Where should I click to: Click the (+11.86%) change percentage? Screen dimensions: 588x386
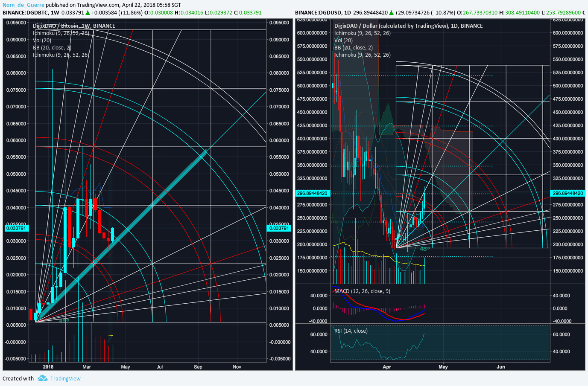tap(131, 12)
